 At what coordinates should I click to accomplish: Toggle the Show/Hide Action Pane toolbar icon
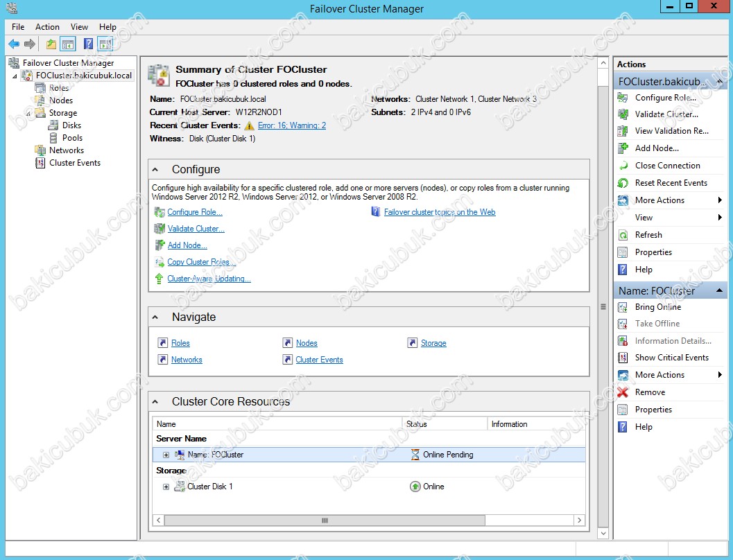tap(105, 44)
